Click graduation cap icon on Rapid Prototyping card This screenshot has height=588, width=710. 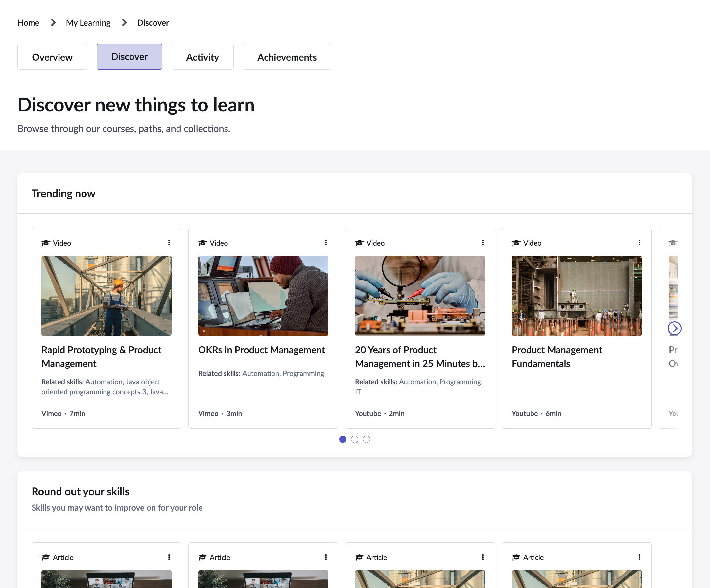point(46,243)
